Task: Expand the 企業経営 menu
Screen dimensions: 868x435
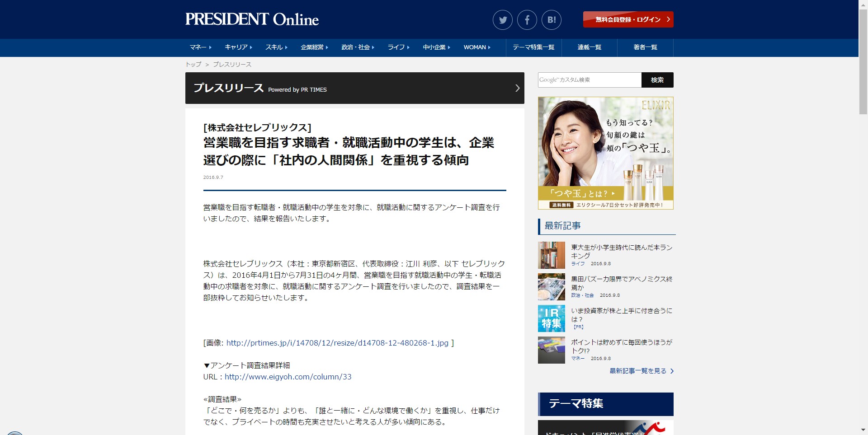Action: tap(315, 47)
